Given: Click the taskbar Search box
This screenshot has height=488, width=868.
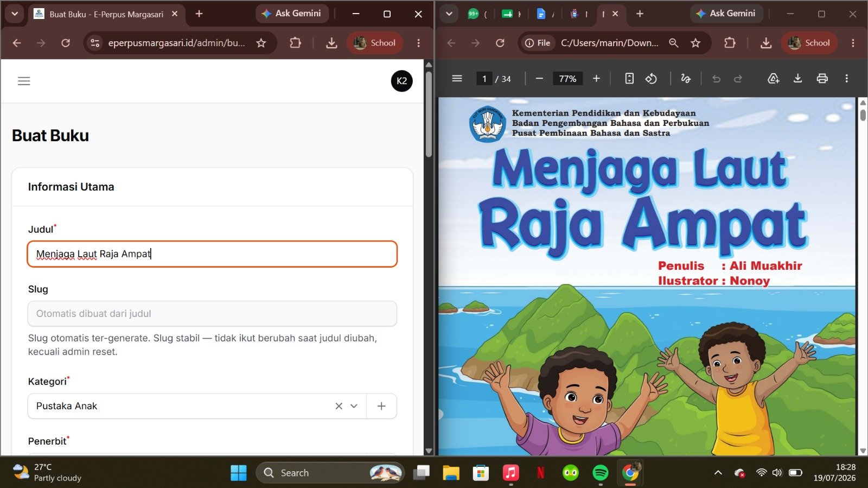Looking at the screenshot, I should pos(330,473).
